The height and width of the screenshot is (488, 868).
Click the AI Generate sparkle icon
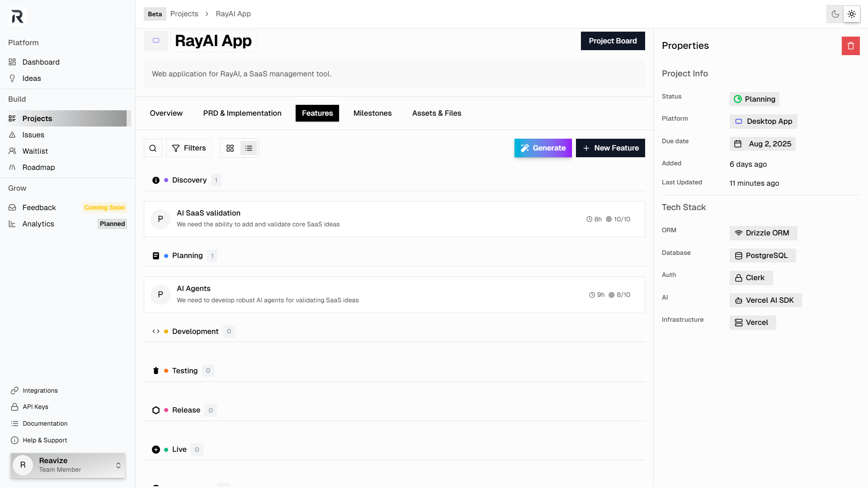(x=525, y=148)
